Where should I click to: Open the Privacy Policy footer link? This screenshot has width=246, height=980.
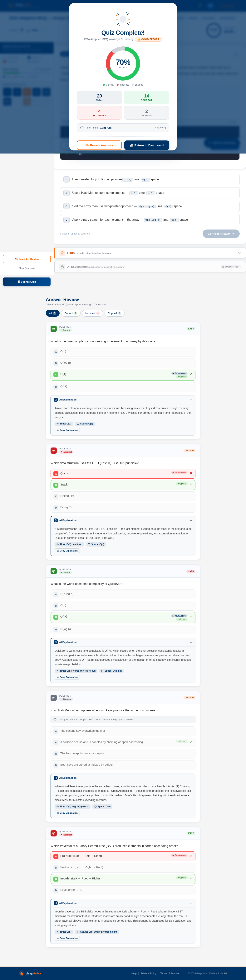point(148,973)
